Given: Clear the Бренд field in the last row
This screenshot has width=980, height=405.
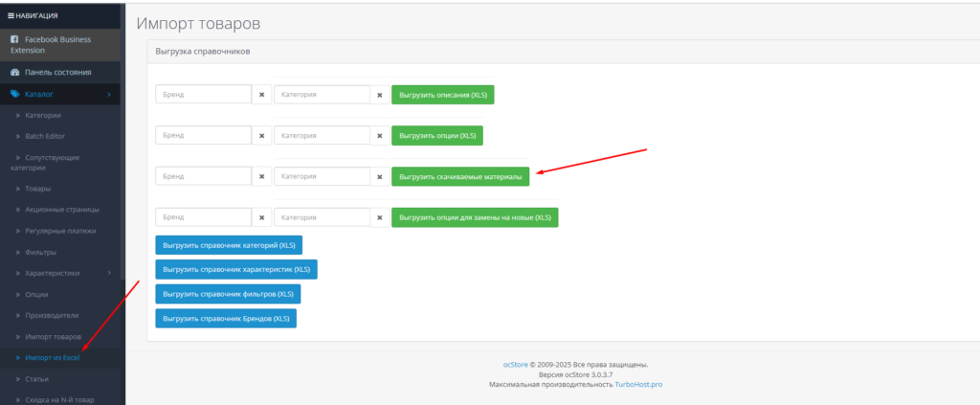Looking at the screenshot, I should (x=262, y=217).
